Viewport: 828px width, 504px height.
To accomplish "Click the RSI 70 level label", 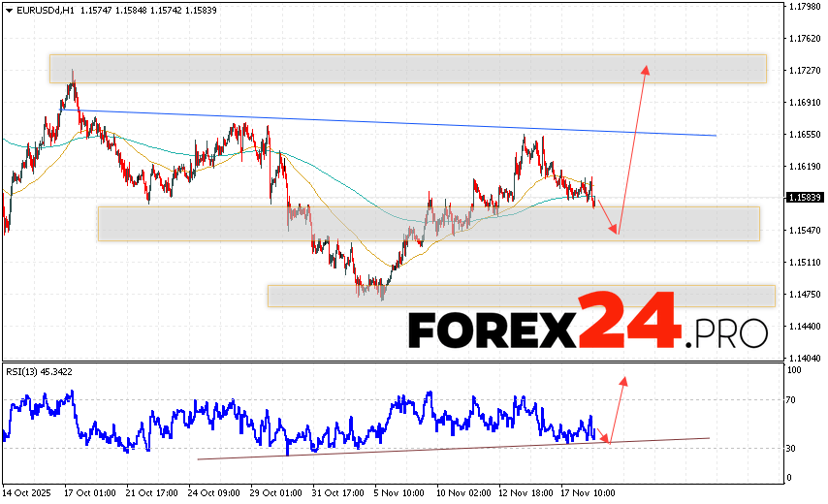I will coord(792,399).
